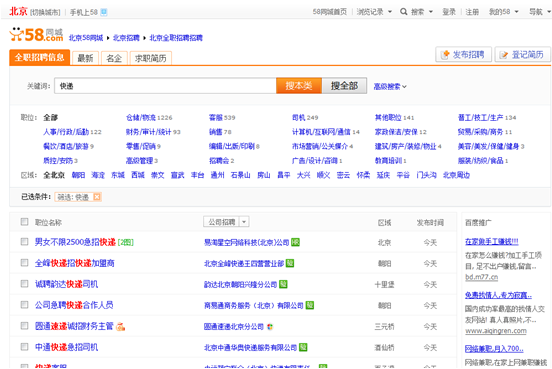
Task: Check the box for 男女不限2500急招快递
Action: [x=24, y=242]
